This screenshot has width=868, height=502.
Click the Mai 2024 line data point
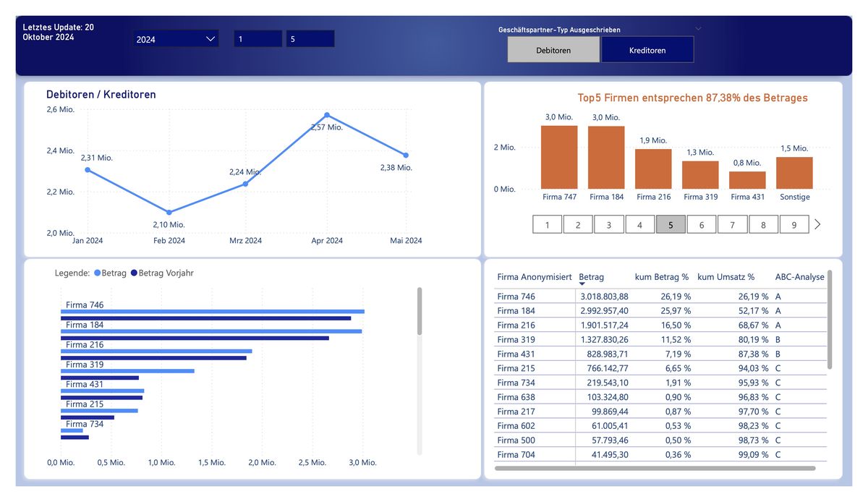point(406,155)
